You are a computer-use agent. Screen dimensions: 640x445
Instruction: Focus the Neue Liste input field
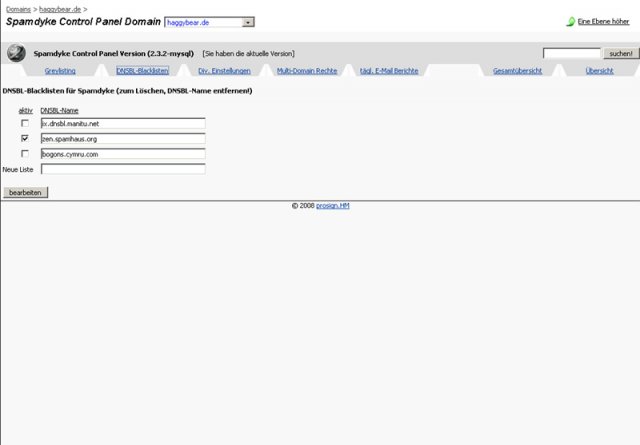(123, 169)
